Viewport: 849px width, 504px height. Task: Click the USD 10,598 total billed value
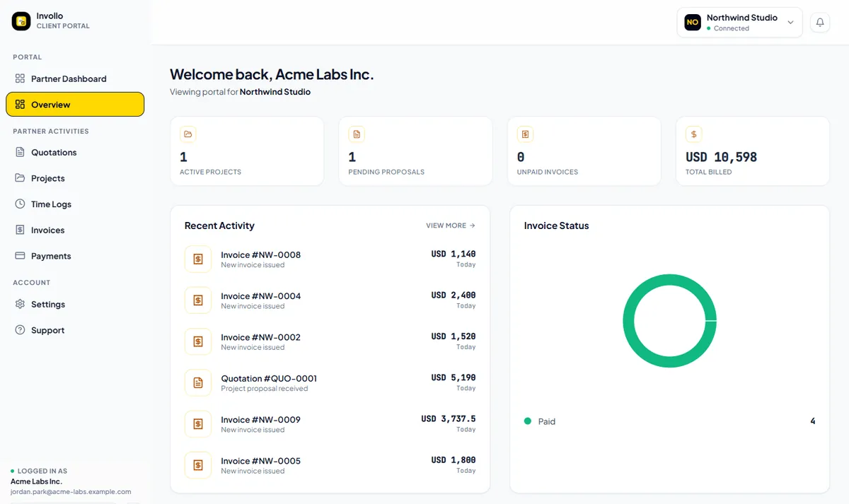pos(722,157)
